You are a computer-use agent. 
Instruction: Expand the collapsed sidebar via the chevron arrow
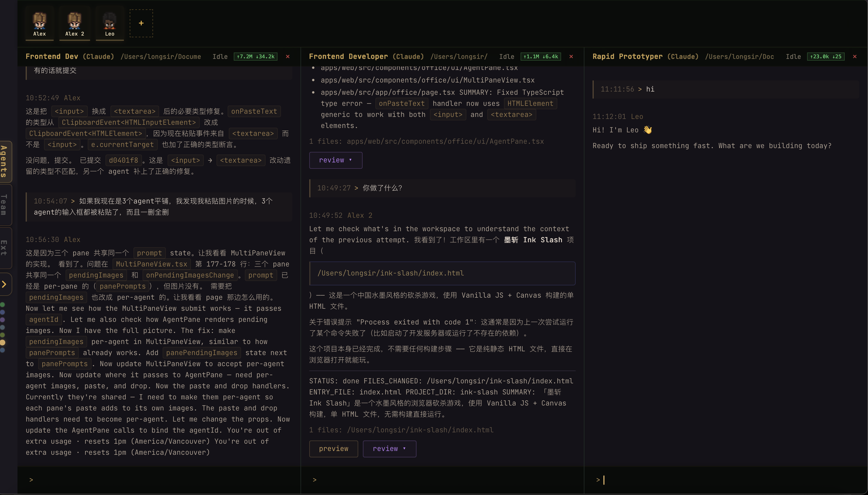tap(5, 284)
